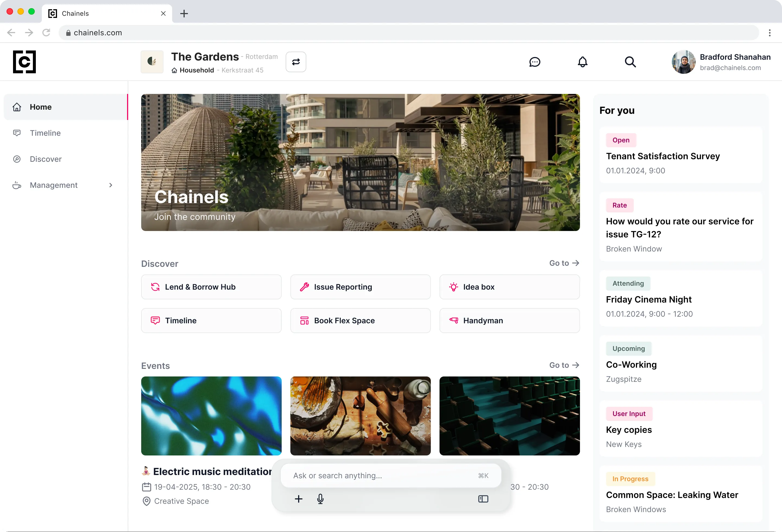782x532 pixels.
Task: Open the notifications bell
Action: click(582, 62)
